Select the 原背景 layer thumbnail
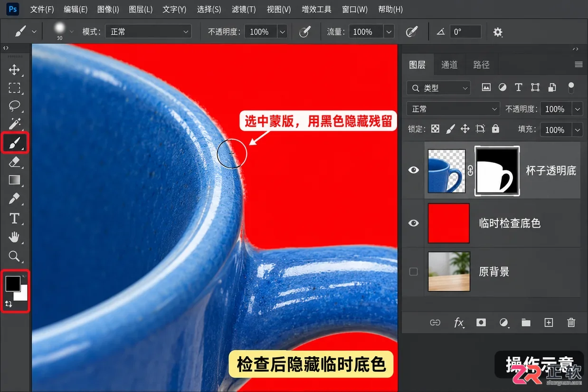 pos(449,272)
